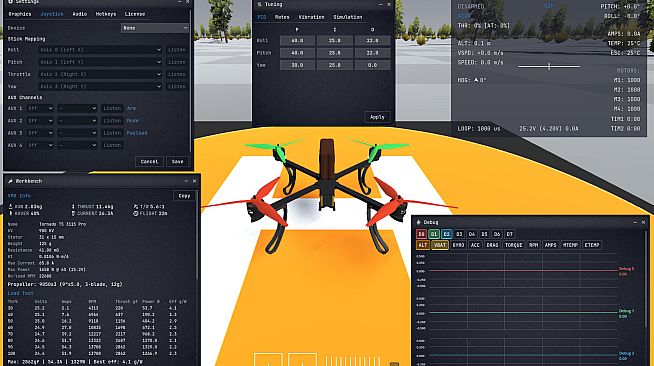This screenshot has height=366, width=654.
Task: Click Listen for AUX 4 channel
Action: (112, 145)
